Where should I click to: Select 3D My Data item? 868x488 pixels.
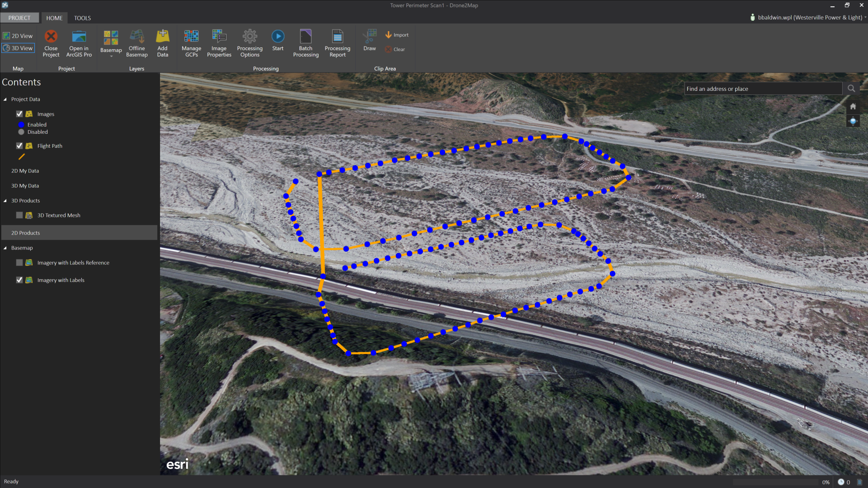coord(25,186)
